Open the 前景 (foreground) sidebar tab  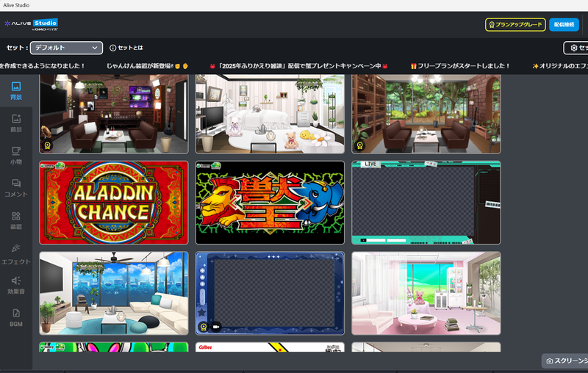coord(15,123)
